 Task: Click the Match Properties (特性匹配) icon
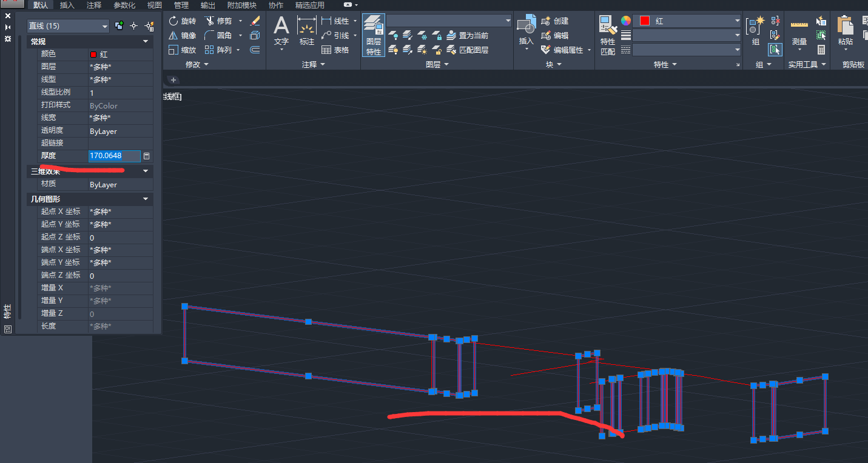pos(608,35)
